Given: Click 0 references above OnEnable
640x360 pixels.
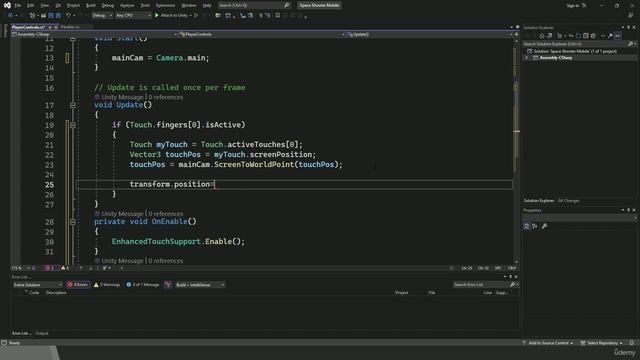Looking at the screenshot, I should pyautogui.click(x=166, y=214).
